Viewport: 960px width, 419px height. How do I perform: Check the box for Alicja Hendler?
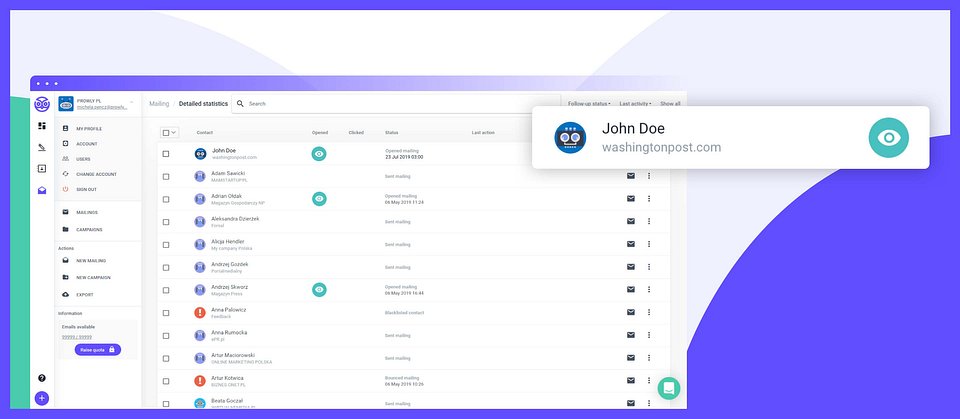point(166,244)
